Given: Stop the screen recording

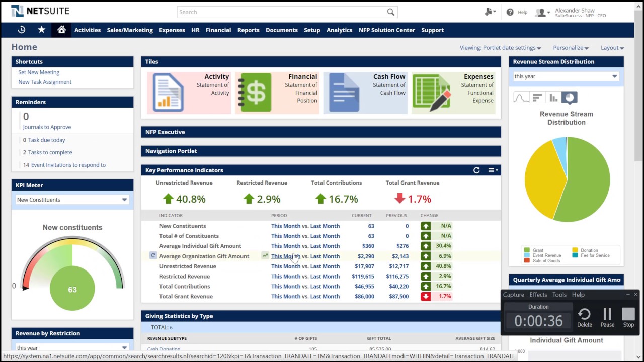Looking at the screenshot, I should [628, 318].
